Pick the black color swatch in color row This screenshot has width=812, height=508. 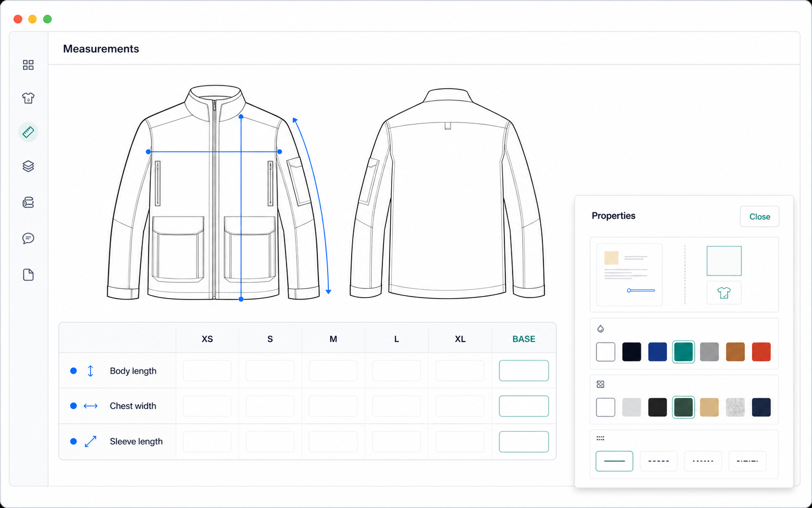tap(631, 352)
